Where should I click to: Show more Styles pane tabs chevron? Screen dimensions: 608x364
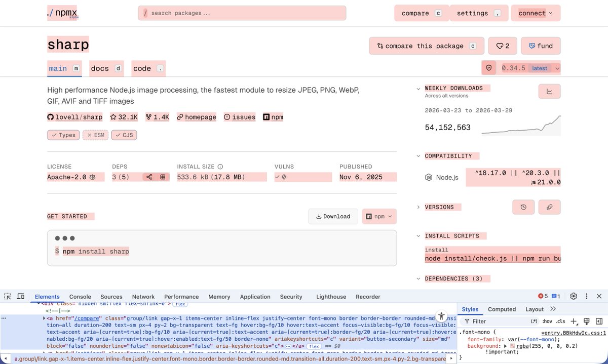coord(553,309)
